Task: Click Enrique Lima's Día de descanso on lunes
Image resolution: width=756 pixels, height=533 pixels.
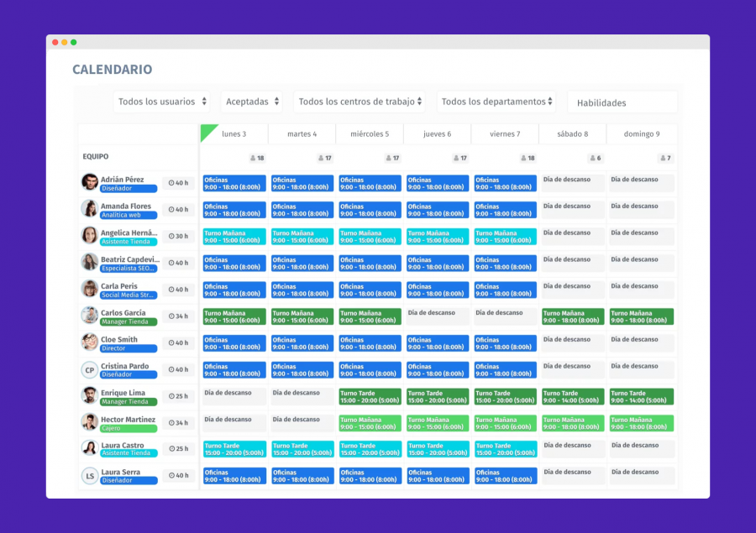Action: (x=234, y=397)
